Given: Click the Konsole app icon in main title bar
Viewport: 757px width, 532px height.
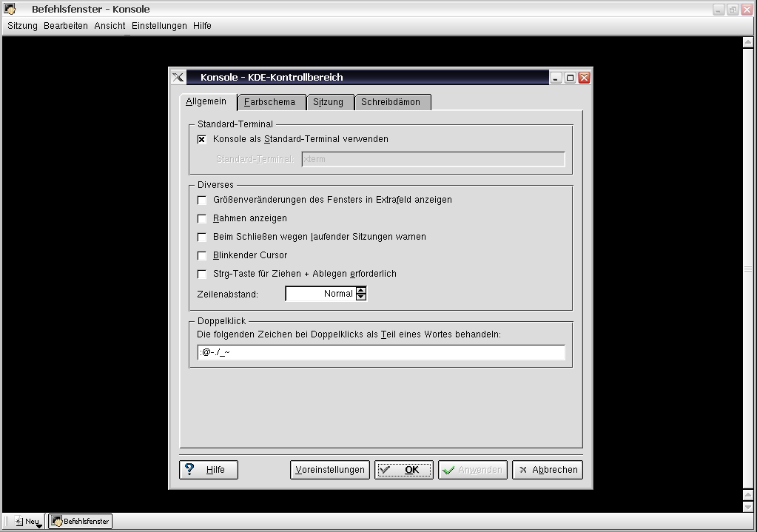Looking at the screenshot, I should [10, 9].
